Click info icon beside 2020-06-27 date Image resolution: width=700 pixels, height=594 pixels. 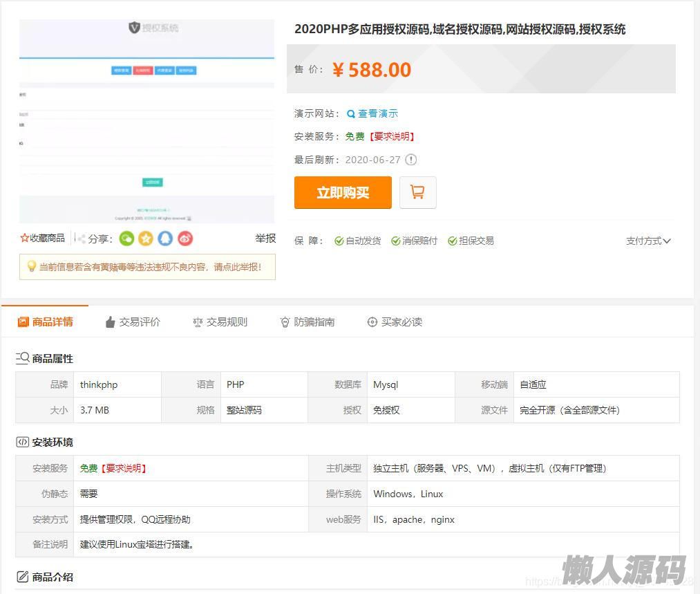click(x=411, y=160)
